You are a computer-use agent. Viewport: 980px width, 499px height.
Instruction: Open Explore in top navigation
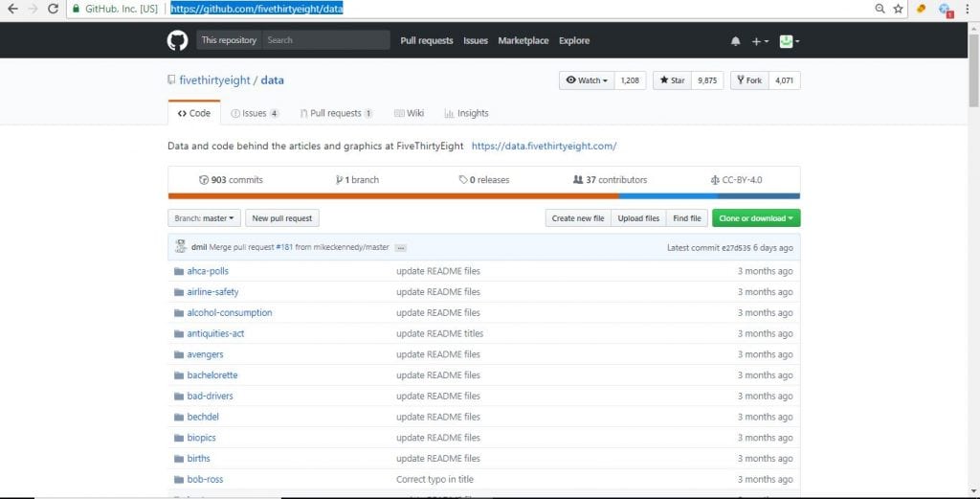(574, 40)
